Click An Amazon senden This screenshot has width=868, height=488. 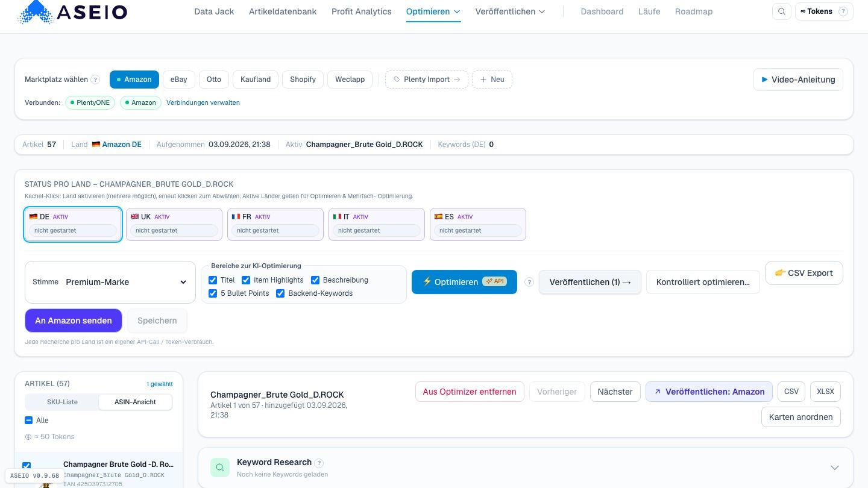(x=74, y=321)
